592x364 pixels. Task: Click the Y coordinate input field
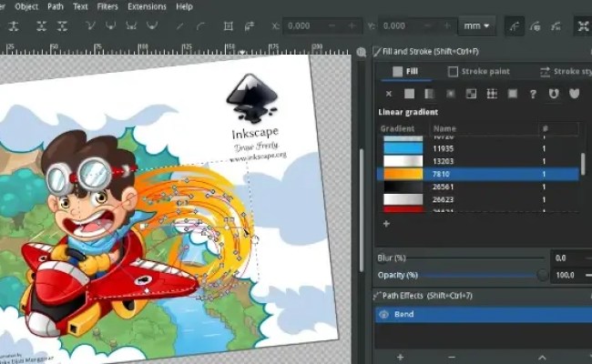(x=417, y=26)
